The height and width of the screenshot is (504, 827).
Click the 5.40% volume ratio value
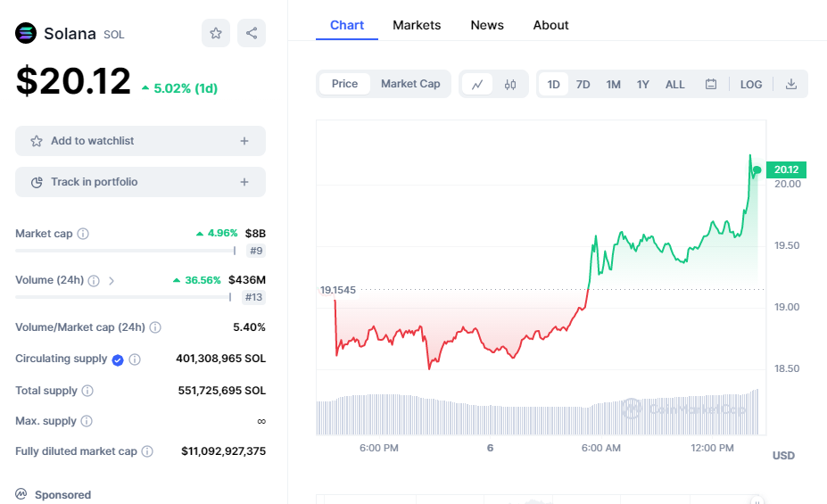click(249, 326)
